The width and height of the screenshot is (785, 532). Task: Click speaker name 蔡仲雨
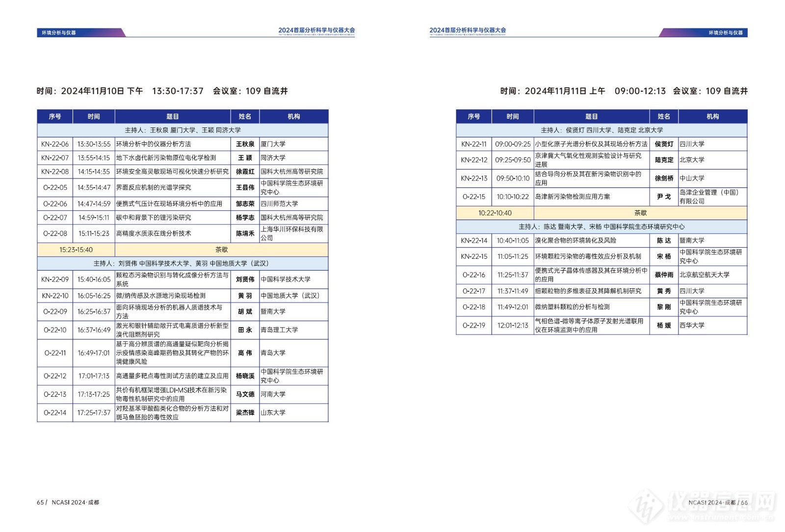(x=664, y=275)
